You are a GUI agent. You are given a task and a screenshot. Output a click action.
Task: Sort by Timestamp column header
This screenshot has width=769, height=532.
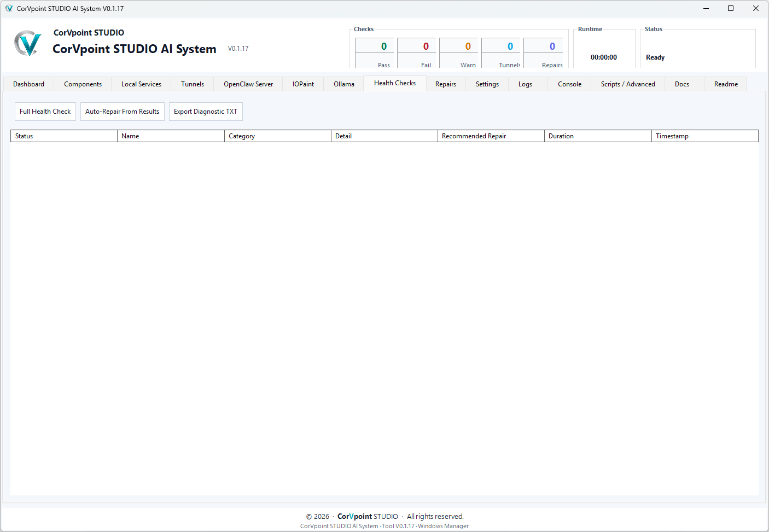tap(705, 136)
